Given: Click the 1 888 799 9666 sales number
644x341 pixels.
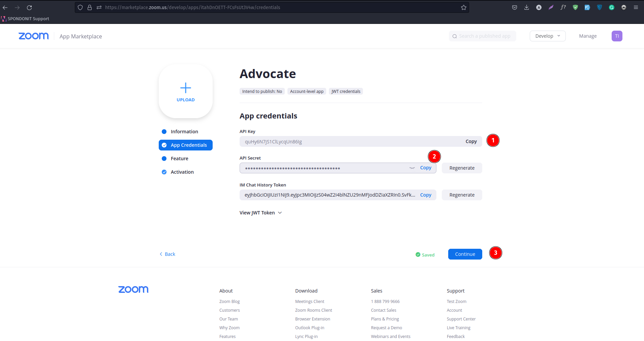Looking at the screenshot, I should tap(385, 302).
